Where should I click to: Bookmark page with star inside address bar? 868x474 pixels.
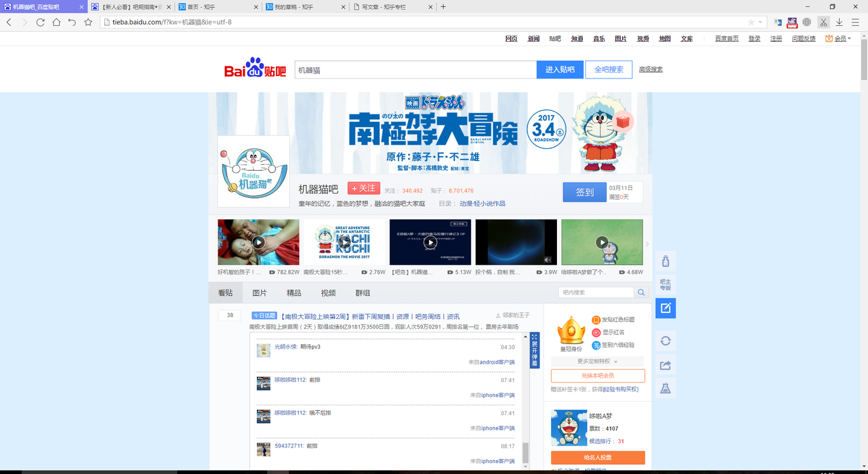pyautogui.click(x=751, y=22)
